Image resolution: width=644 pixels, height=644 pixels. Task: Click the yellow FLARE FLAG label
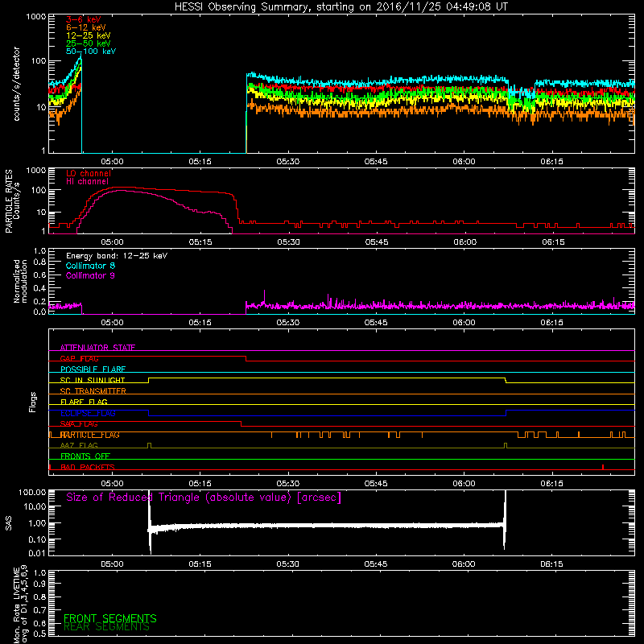tap(84, 402)
